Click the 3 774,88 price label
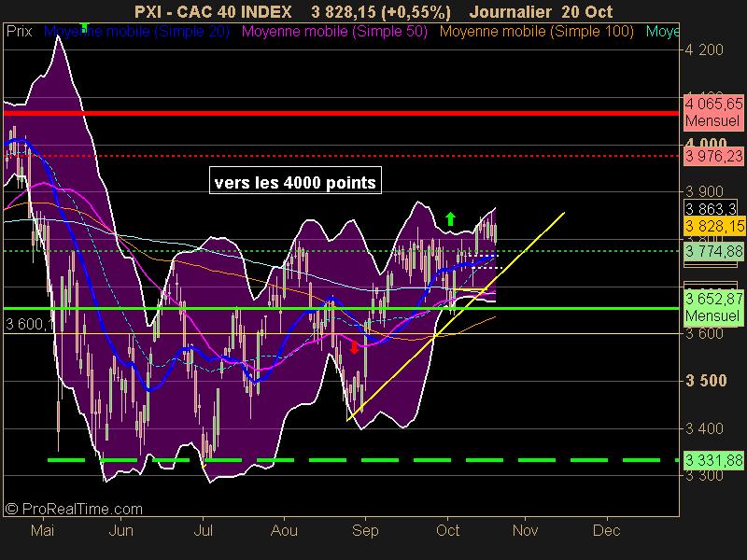 point(713,251)
